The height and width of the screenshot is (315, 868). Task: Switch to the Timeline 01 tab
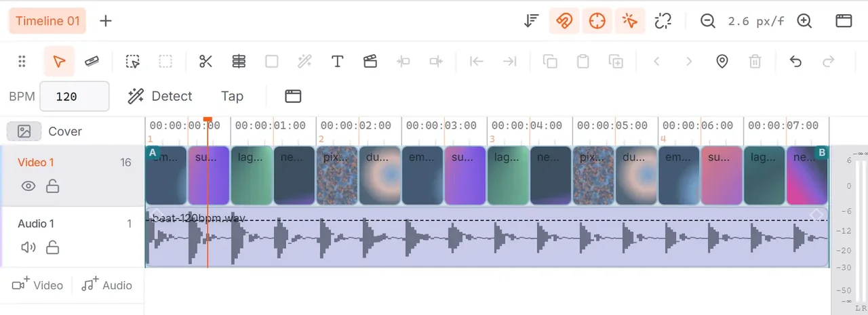click(x=47, y=21)
